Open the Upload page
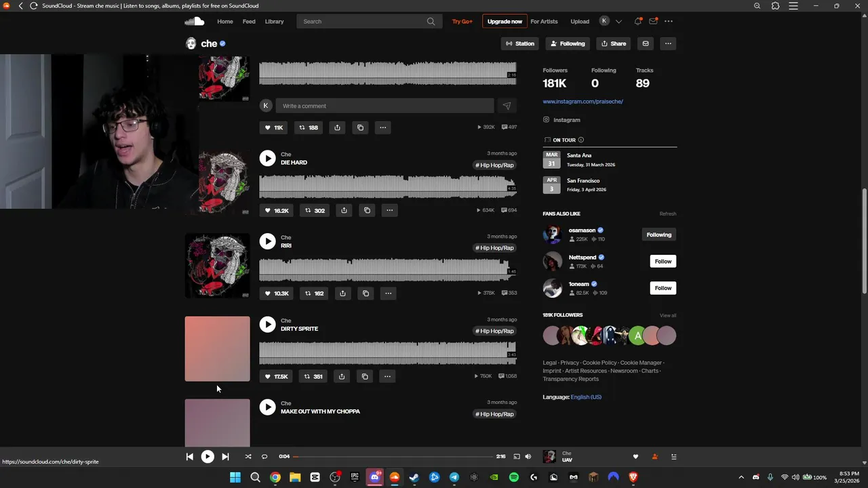This screenshot has height=488, width=868. 580,21
